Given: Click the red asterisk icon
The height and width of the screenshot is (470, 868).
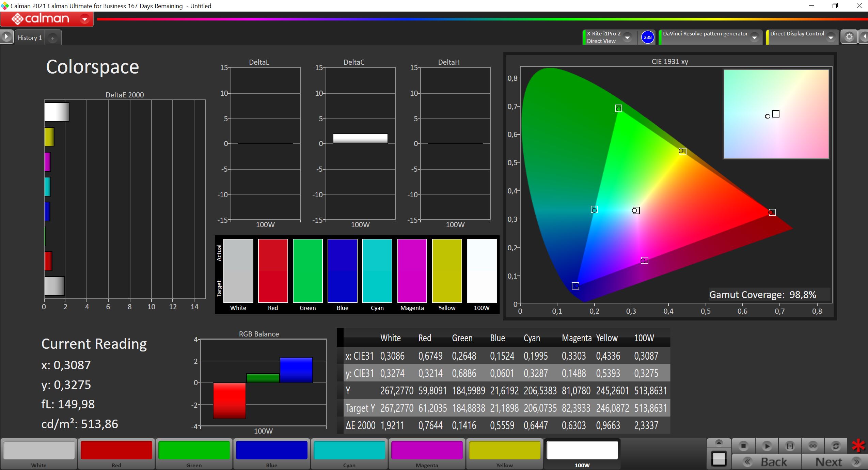Looking at the screenshot, I should click(858, 446).
